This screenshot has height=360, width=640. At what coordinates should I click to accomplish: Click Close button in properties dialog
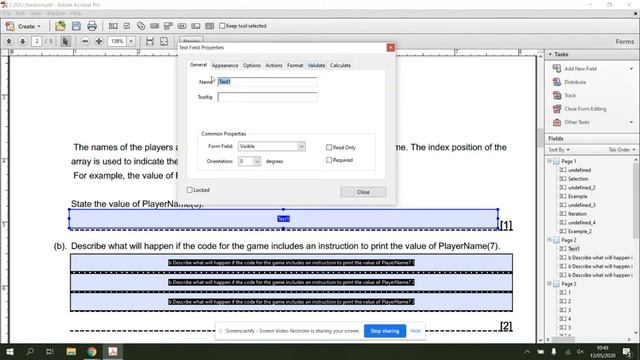pos(363,192)
